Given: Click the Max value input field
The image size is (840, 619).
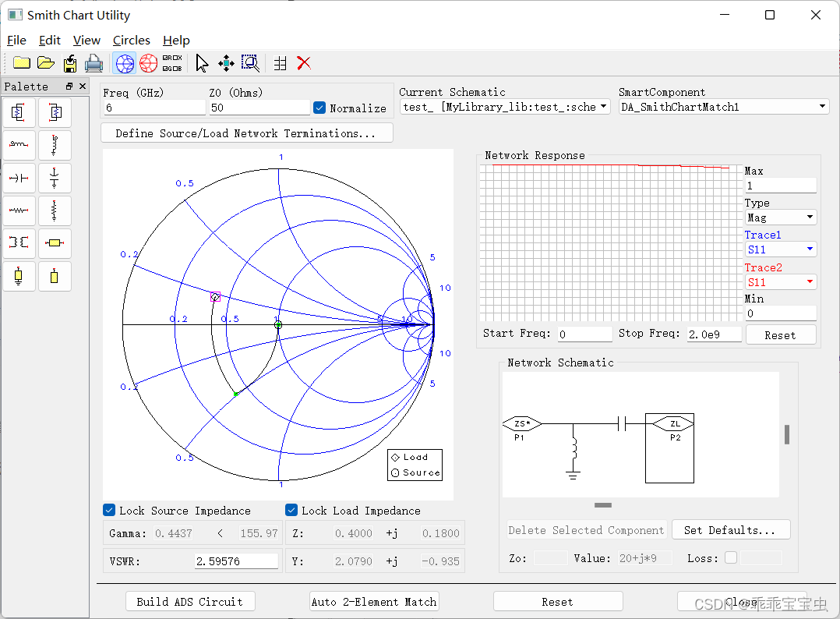Looking at the screenshot, I should pyautogui.click(x=781, y=186).
